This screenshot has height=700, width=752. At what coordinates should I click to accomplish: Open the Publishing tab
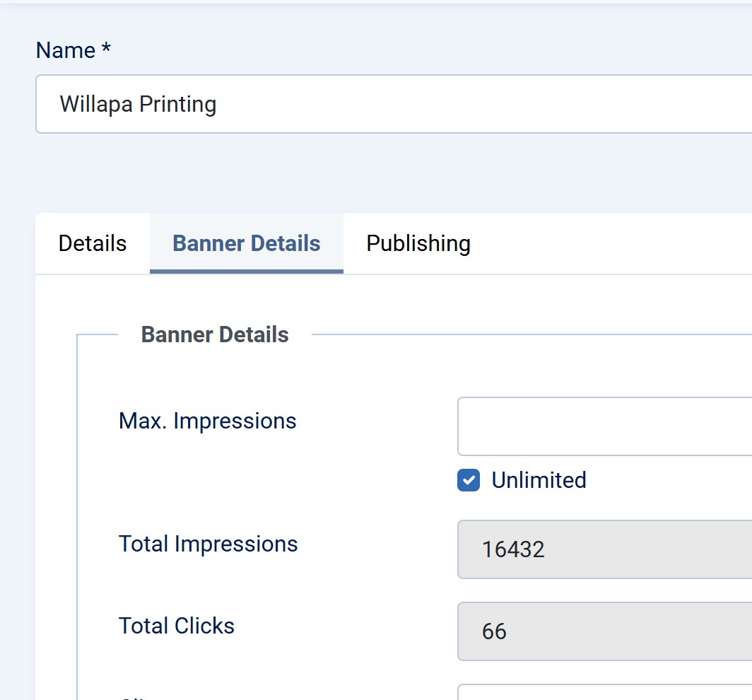pos(418,243)
